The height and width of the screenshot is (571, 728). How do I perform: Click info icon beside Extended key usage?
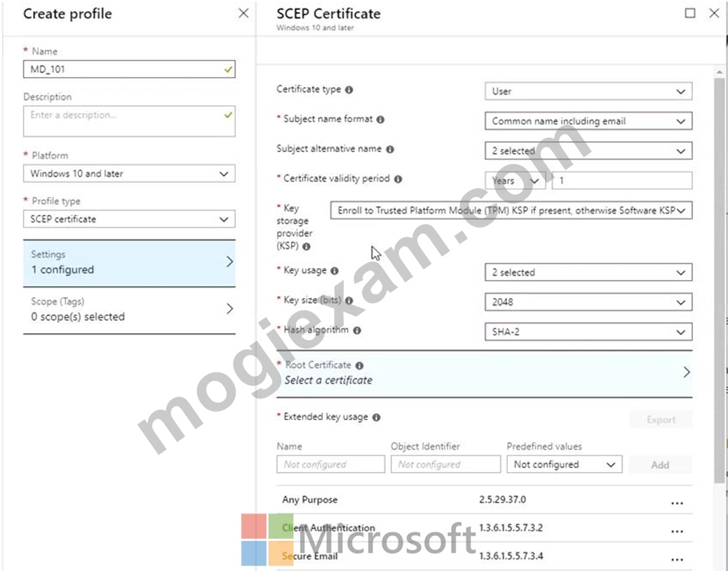click(x=377, y=417)
